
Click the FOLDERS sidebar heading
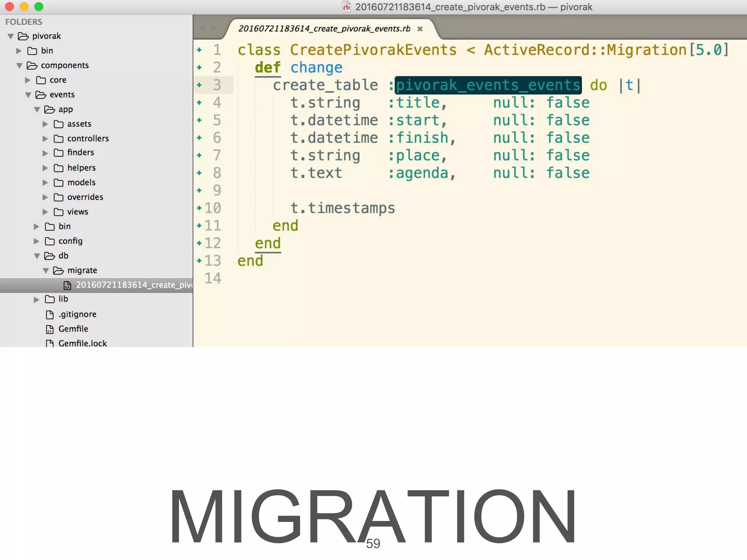[24, 22]
